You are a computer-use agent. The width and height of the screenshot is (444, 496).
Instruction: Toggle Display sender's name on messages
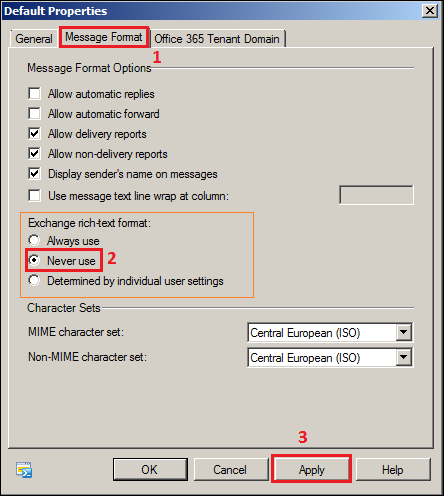tap(34, 174)
